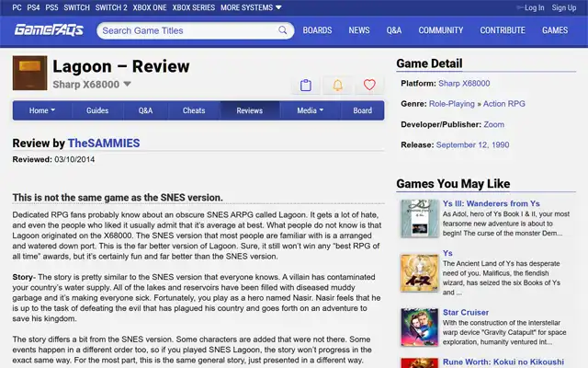
Task: Open News in main navigation
Action: 359,30
